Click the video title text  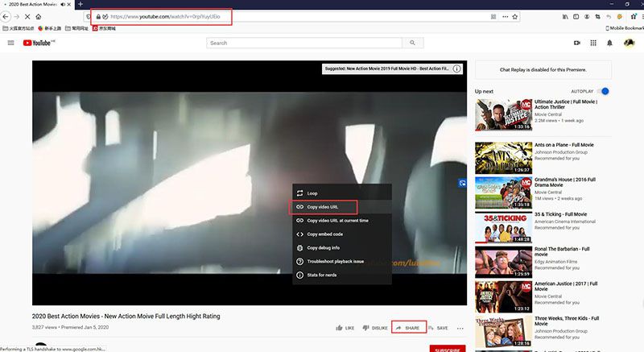coord(126,317)
